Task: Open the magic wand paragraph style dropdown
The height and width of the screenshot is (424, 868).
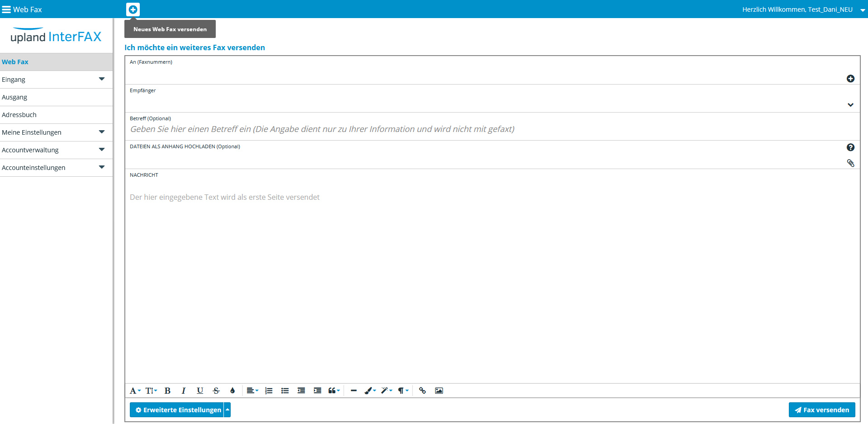Action: pyautogui.click(x=386, y=391)
